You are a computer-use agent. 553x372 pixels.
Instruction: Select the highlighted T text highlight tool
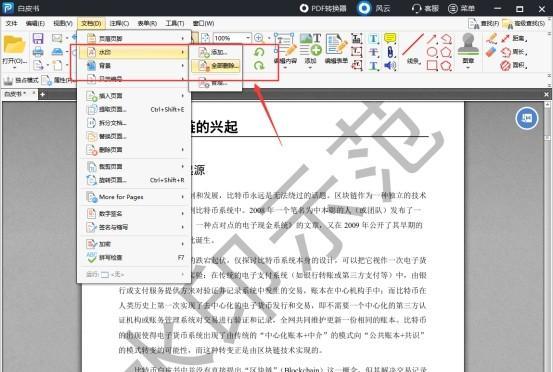373,38
